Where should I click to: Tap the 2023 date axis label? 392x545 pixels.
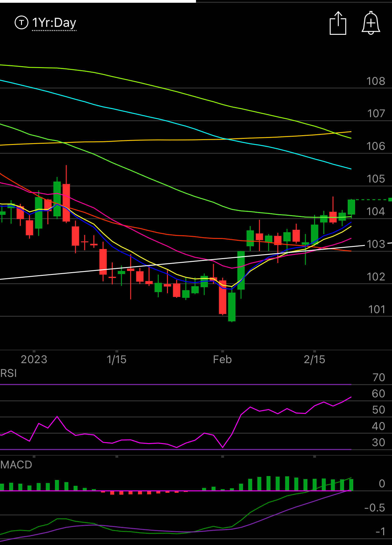34,359
